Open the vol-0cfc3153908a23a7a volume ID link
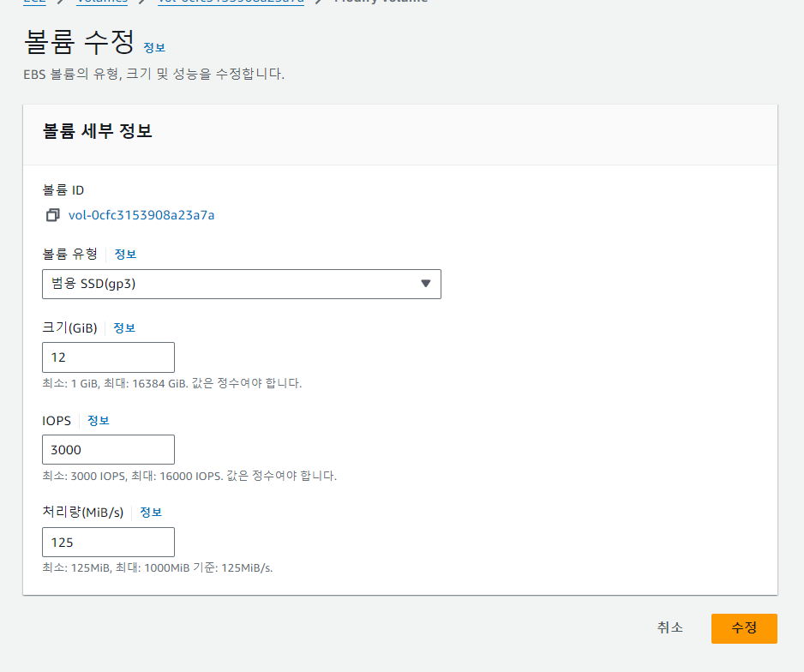Image resolution: width=804 pixels, height=672 pixels. pyautogui.click(x=141, y=215)
